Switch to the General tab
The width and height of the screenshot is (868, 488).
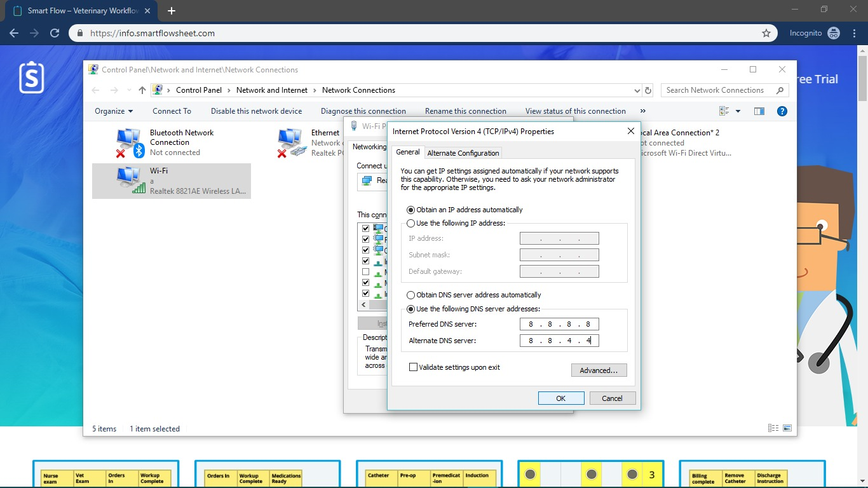(x=408, y=152)
